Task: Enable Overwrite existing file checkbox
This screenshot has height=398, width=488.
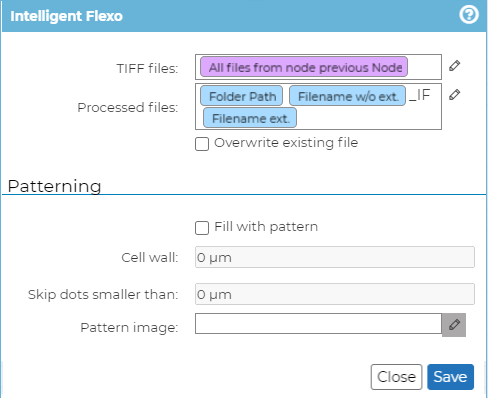Action: click(202, 144)
